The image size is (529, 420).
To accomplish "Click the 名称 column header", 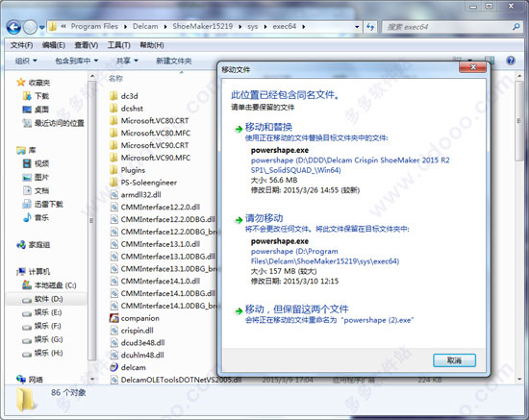I will [115, 78].
